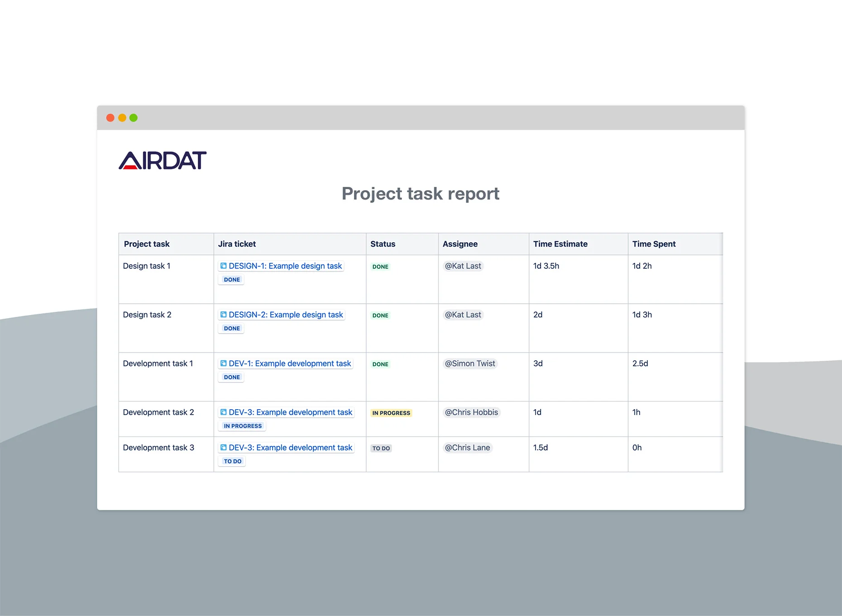Click the Status column header
This screenshot has height=616, width=842.
tap(383, 244)
